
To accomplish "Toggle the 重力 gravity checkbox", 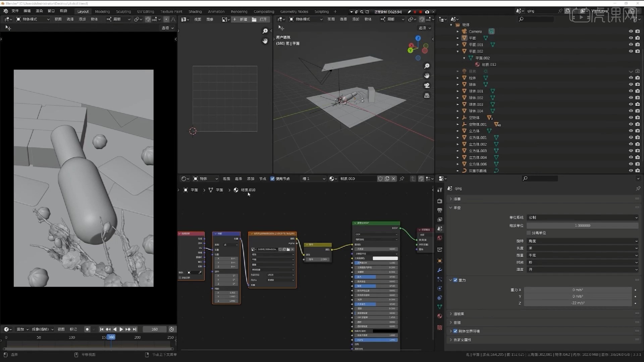I will pyautogui.click(x=455, y=280).
